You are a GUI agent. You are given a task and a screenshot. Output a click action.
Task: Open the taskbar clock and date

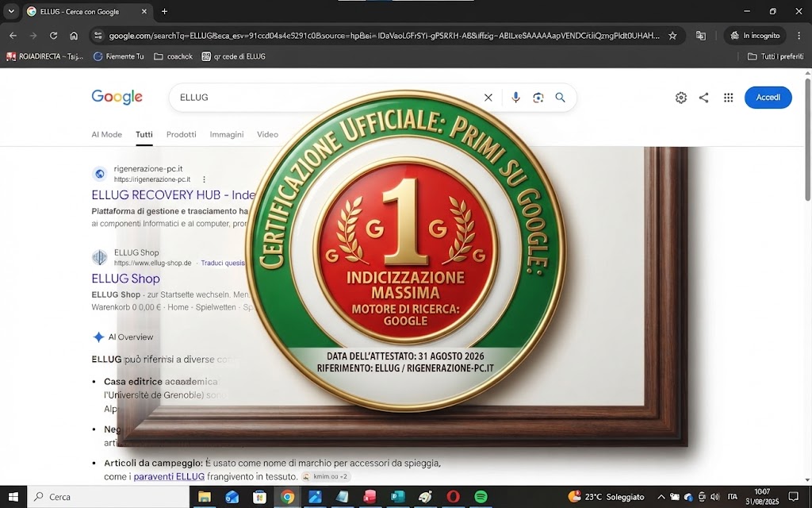(x=762, y=497)
